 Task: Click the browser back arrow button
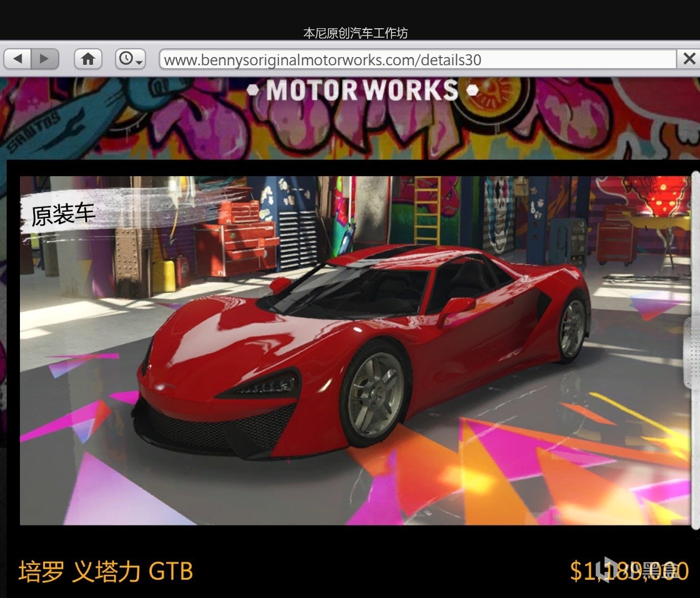point(18,59)
